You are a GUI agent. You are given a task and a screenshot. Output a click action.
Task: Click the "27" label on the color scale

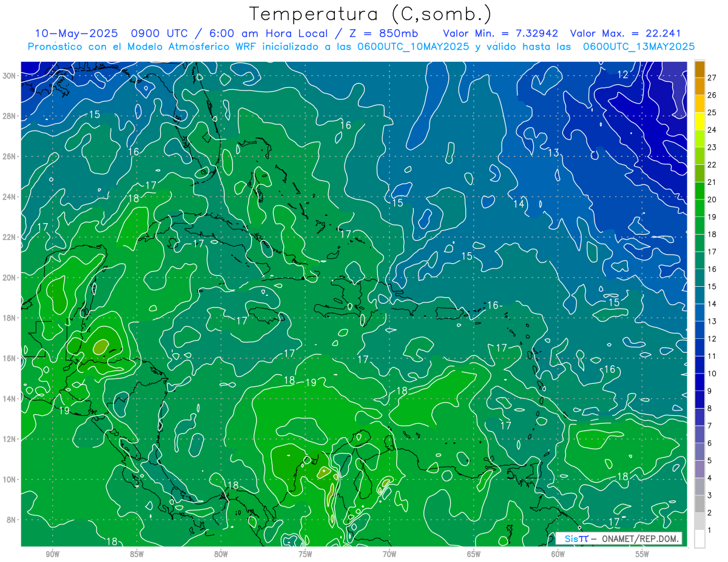[x=712, y=78]
